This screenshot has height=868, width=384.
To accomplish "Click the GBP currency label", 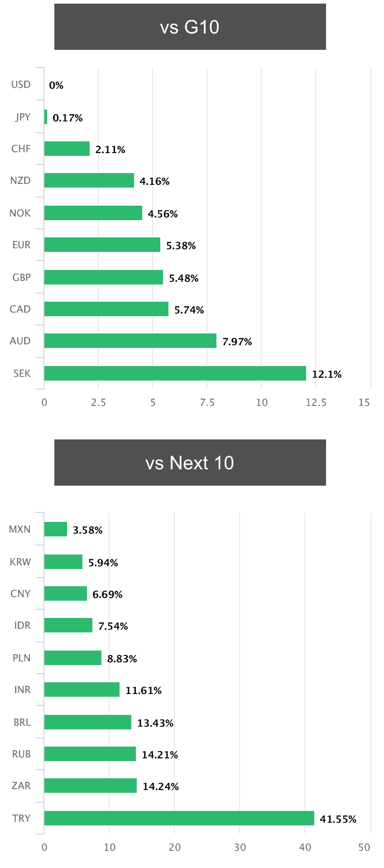I will 21,277.
